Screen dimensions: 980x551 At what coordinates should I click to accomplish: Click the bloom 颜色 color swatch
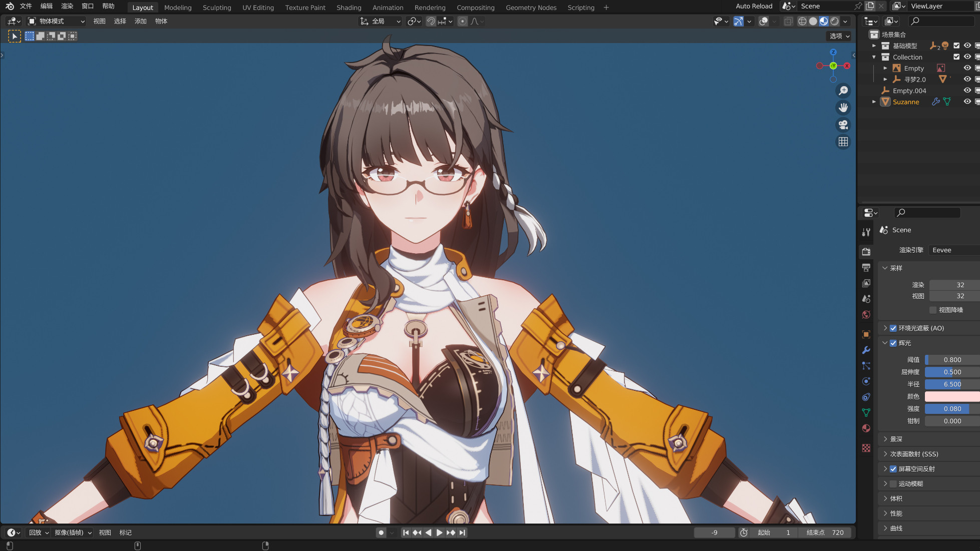pyautogui.click(x=951, y=396)
